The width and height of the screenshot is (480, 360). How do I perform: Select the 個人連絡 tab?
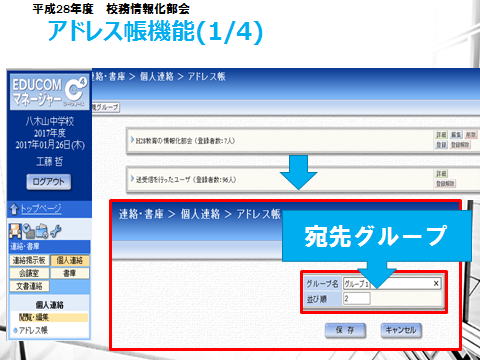click(69, 260)
